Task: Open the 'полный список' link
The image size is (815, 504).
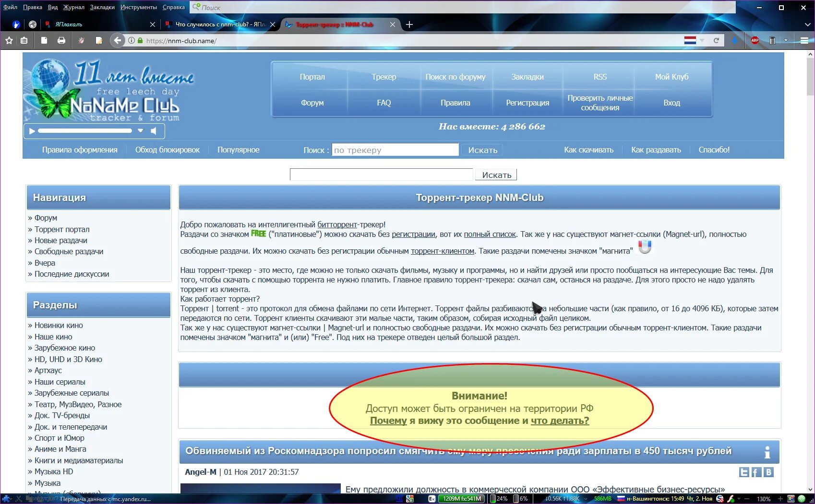Action: (x=490, y=234)
